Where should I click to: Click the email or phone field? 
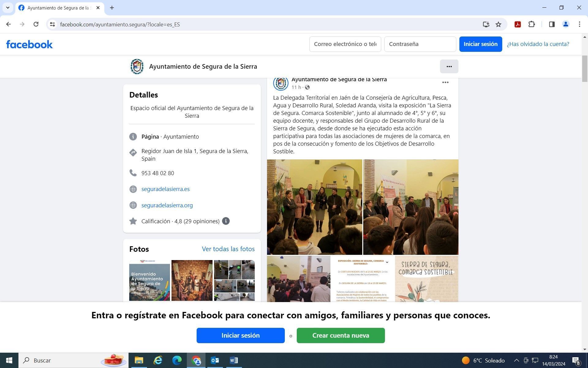345,44
